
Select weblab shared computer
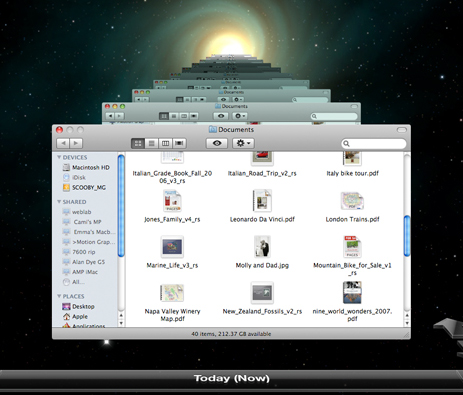pos(77,212)
